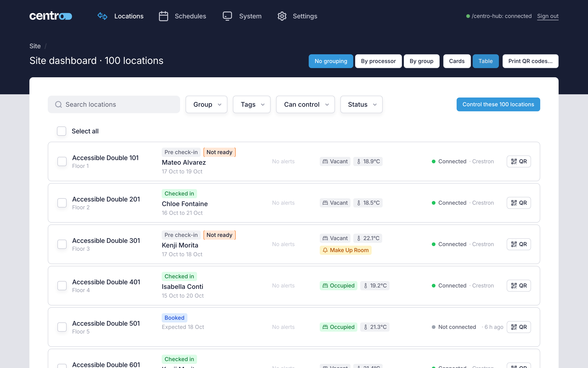Switch to Cards view
The width and height of the screenshot is (588, 368).
(457, 61)
